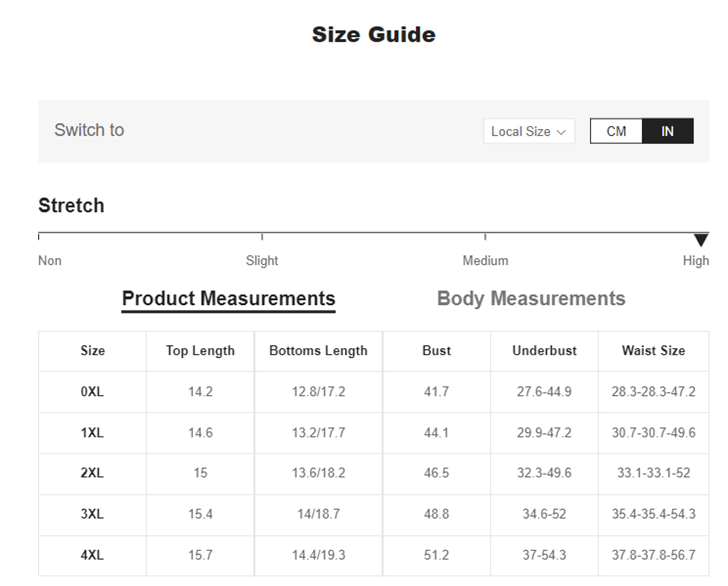Switch to Body Measurements tab

pyautogui.click(x=531, y=299)
